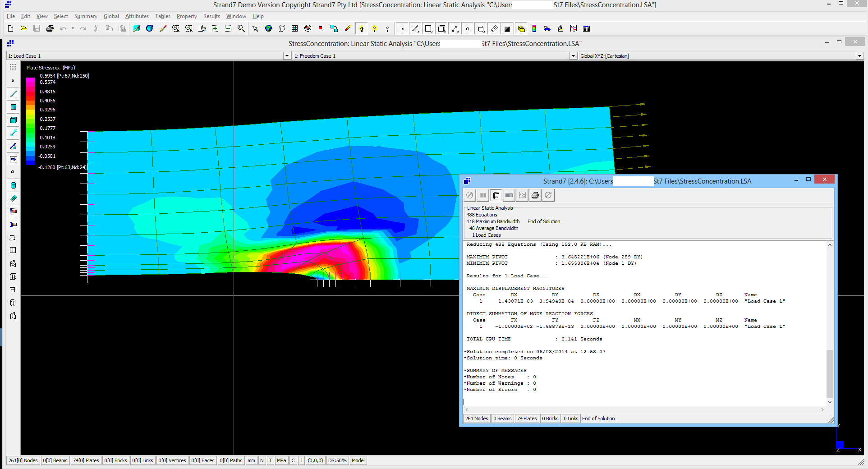Click the printer icon in main toolbar

click(x=50, y=28)
